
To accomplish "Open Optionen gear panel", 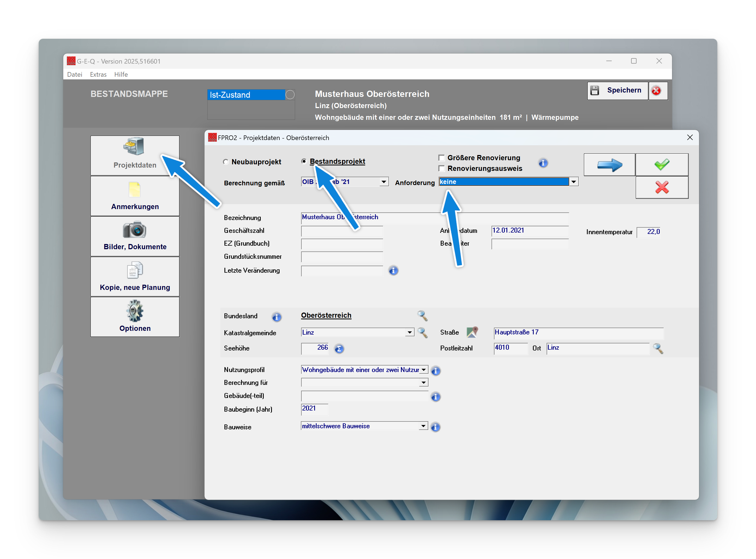I will 135,317.
